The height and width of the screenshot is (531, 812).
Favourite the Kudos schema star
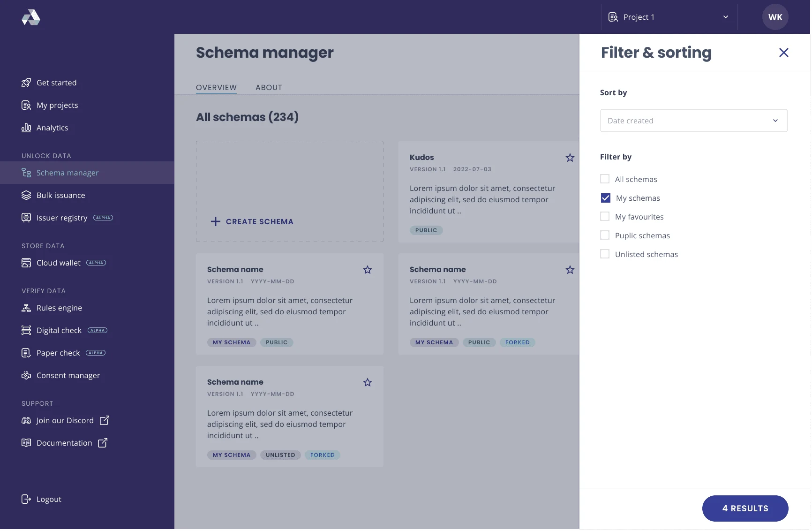(570, 158)
